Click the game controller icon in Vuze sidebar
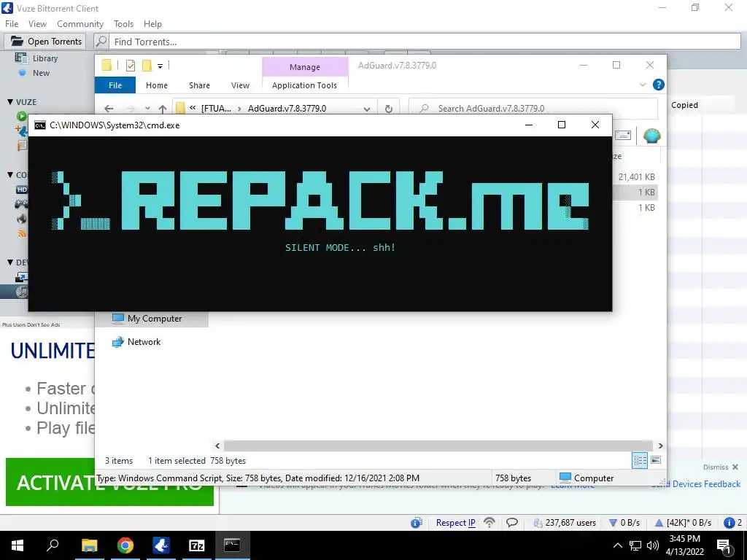The width and height of the screenshot is (747, 560). [x=22, y=204]
